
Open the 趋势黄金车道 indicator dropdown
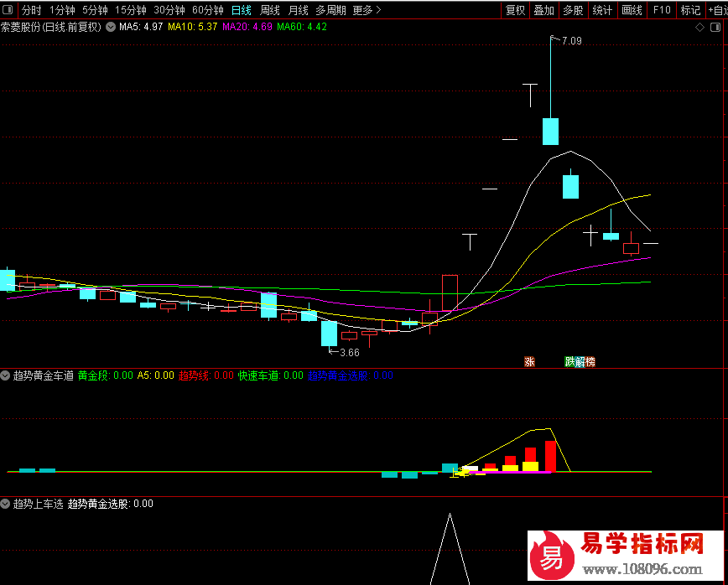click(x=6, y=375)
